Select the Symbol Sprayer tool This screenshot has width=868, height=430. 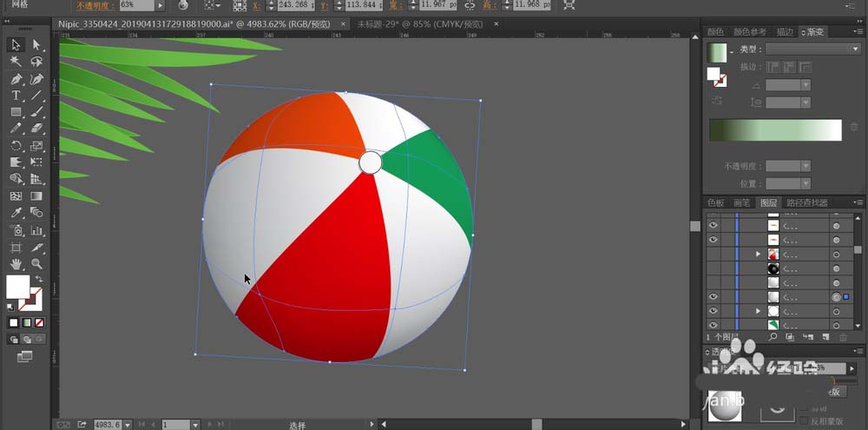16,230
